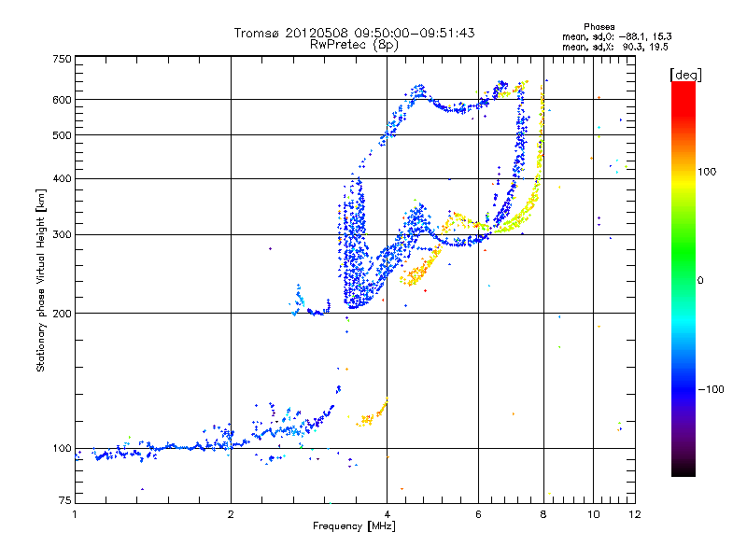Click the y-axis tick label '200'

pos(62,314)
